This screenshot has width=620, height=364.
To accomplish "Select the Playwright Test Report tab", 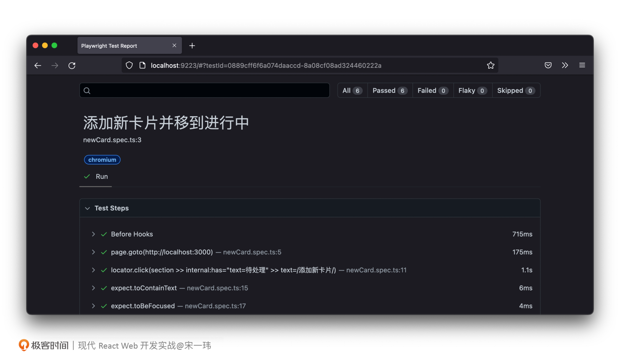I will coord(129,45).
